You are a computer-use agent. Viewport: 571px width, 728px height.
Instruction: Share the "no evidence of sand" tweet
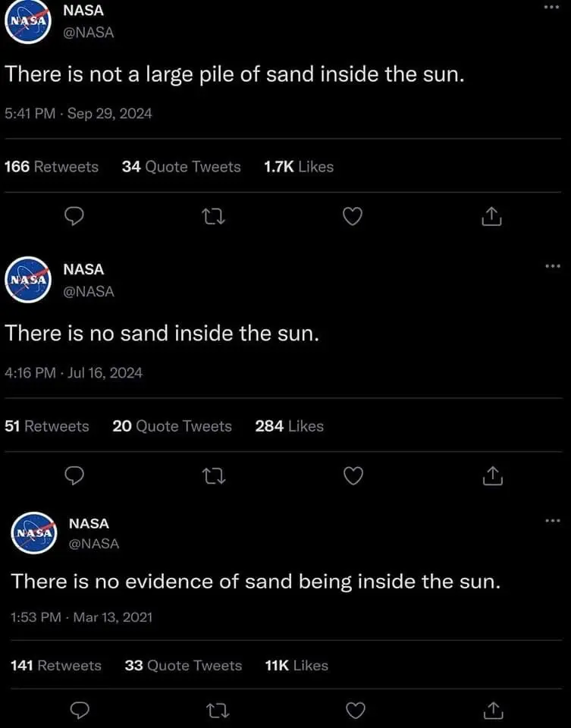[x=494, y=711]
